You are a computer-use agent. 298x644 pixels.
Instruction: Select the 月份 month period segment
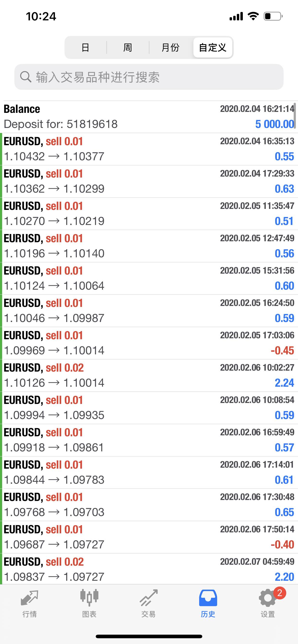170,47
